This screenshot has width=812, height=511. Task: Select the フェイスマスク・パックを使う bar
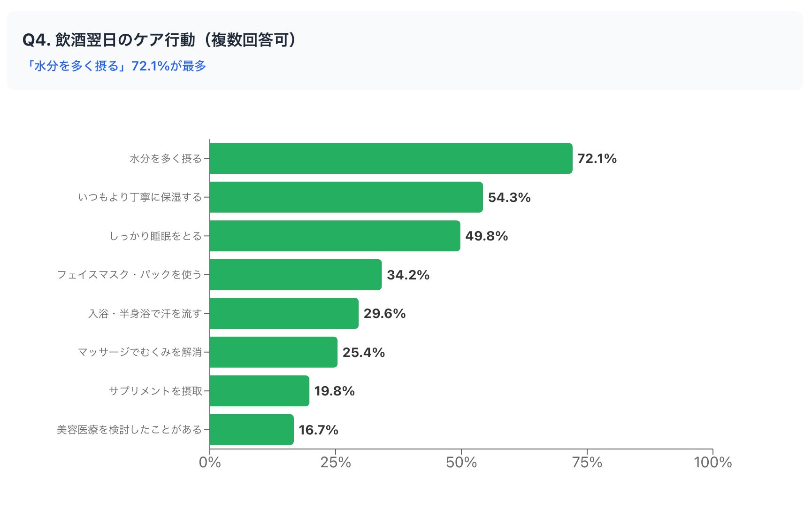click(x=296, y=275)
